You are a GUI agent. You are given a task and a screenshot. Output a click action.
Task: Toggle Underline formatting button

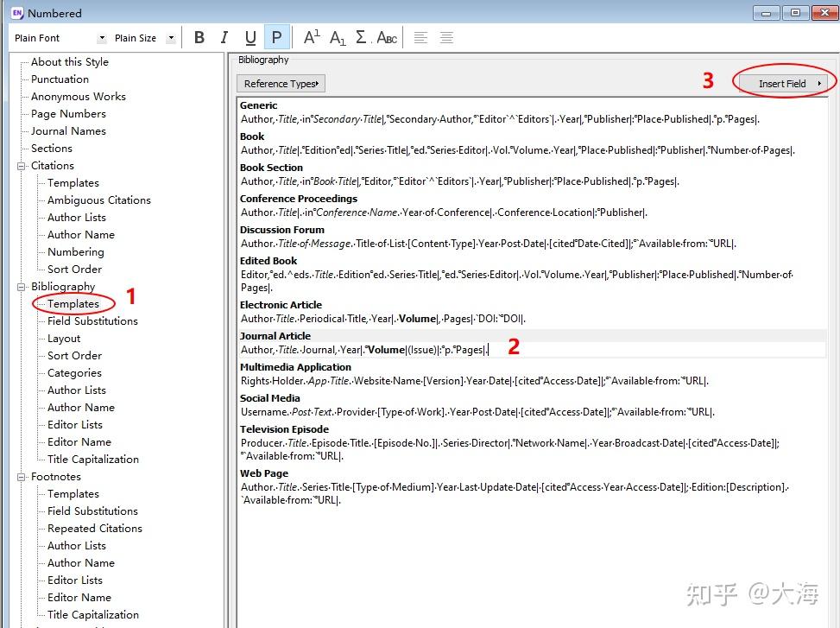(250, 37)
